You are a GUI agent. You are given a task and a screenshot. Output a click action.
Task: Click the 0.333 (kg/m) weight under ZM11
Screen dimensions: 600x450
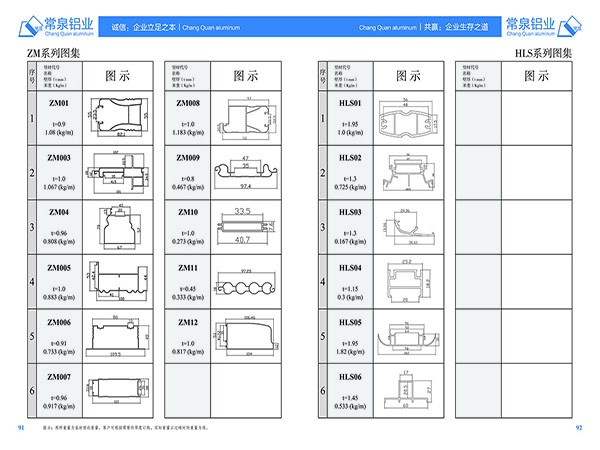(188, 297)
